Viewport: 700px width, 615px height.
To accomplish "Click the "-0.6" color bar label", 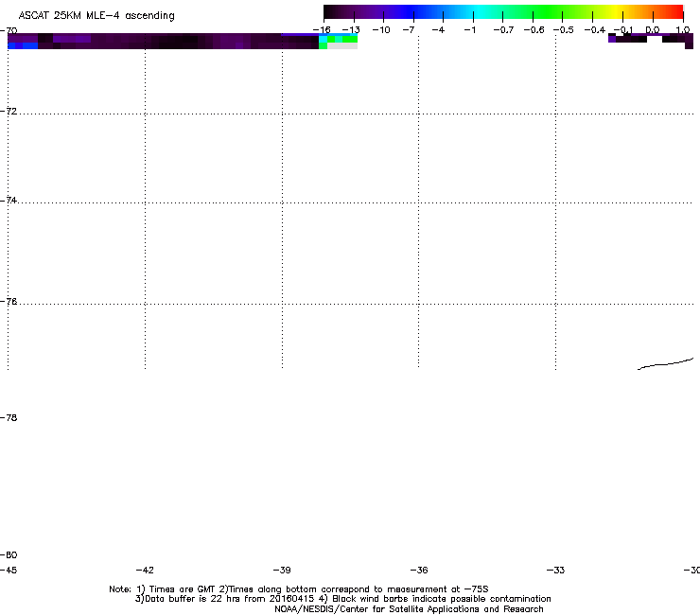I will [534, 30].
